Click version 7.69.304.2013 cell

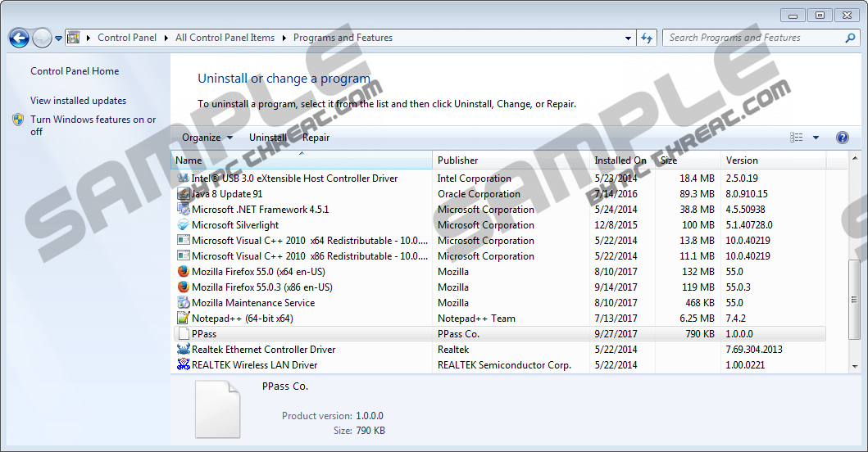pyautogui.click(x=754, y=349)
